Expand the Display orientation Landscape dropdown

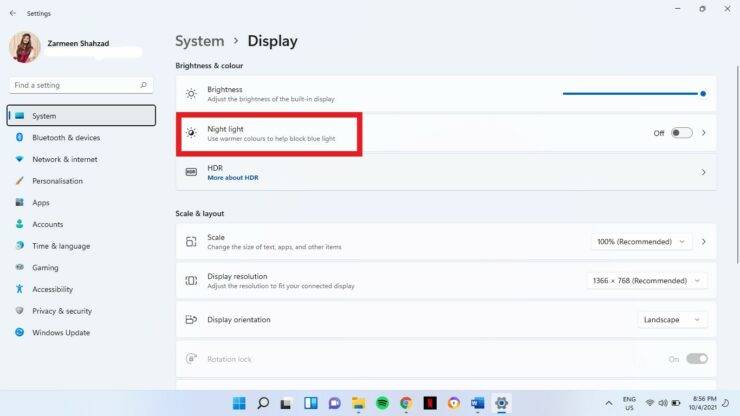coord(672,320)
